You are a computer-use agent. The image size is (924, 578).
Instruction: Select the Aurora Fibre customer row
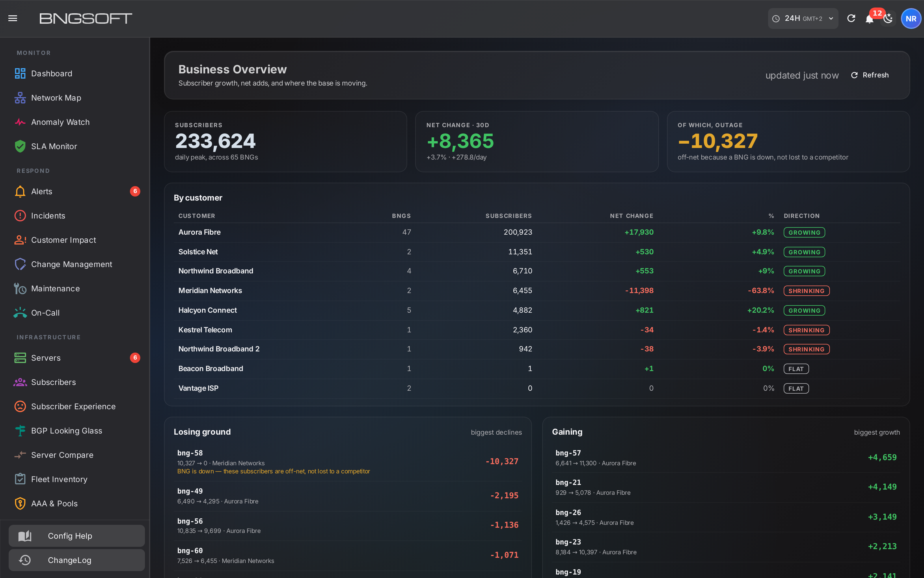pos(537,232)
